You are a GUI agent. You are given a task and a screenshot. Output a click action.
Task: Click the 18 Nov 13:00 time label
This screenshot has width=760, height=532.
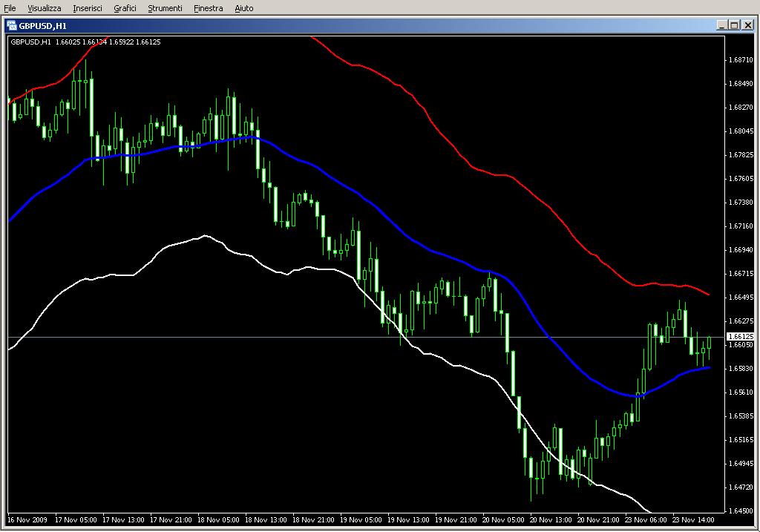(266, 520)
